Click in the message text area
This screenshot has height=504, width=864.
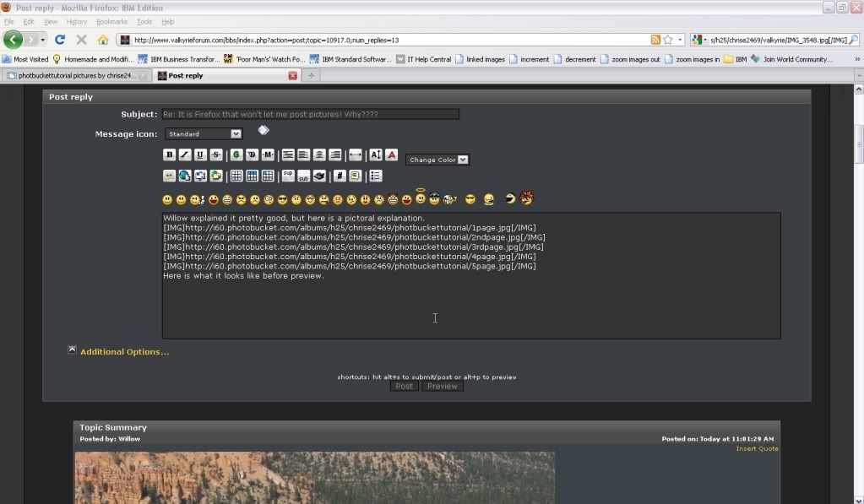471,275
